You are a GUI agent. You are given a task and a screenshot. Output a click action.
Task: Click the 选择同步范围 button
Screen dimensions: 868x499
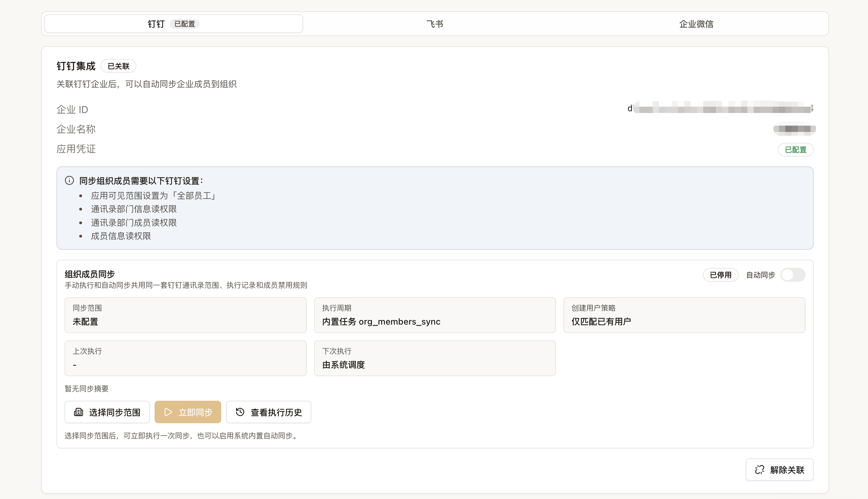point(107,412)
